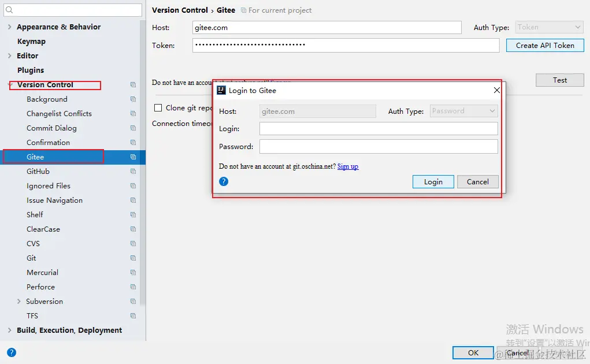
Task: Click project-level icon beside CVS
Action: (x=133, y=243)
